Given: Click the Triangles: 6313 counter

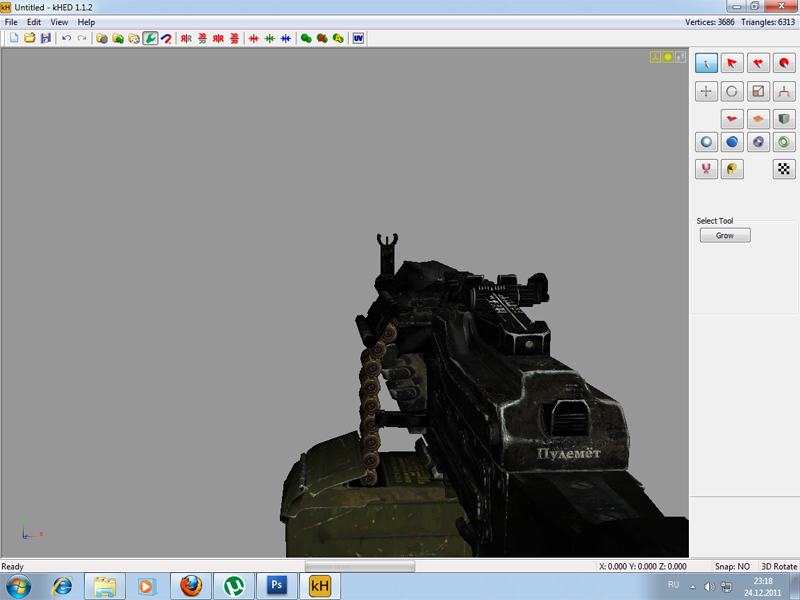Looking at the screenshot, I should (x=768, y=22).
